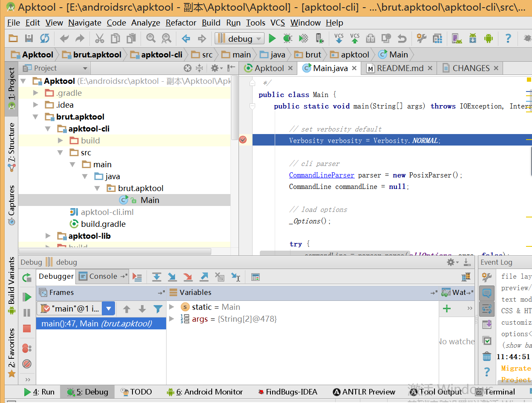The image size is (532, 403).
Task: Click the Event Log trash clear icon
Action: coord(487,356)
